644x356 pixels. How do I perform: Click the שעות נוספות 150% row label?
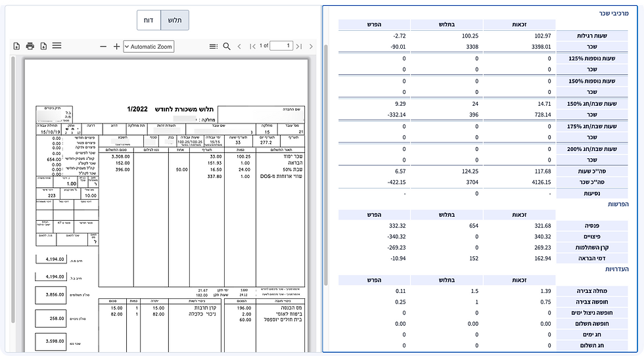pyautogui.click(x=592, y=81)
